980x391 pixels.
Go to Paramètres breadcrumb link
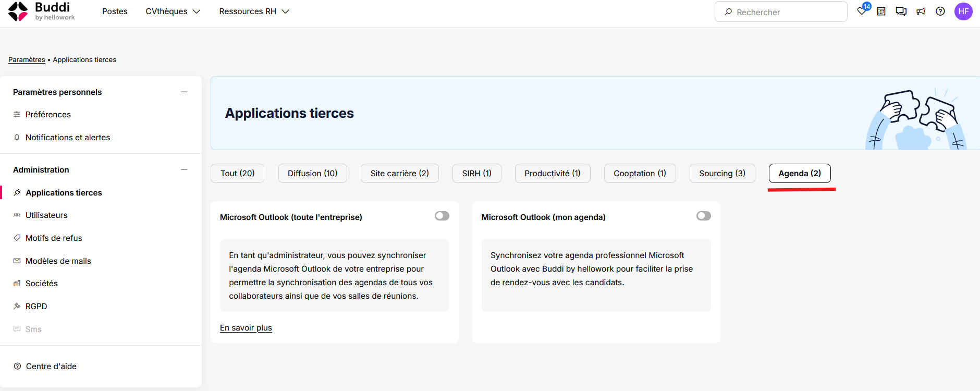27,59
